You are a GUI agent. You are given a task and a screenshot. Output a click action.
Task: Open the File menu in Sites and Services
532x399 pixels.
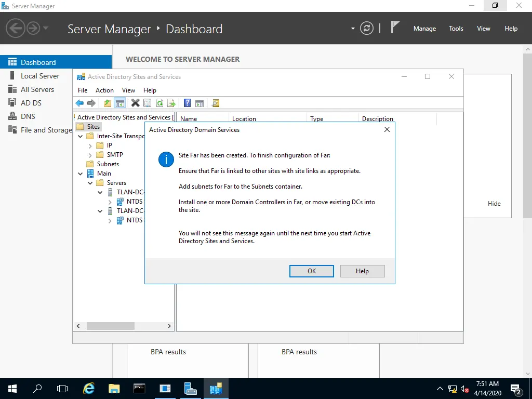tap(83, 90)
